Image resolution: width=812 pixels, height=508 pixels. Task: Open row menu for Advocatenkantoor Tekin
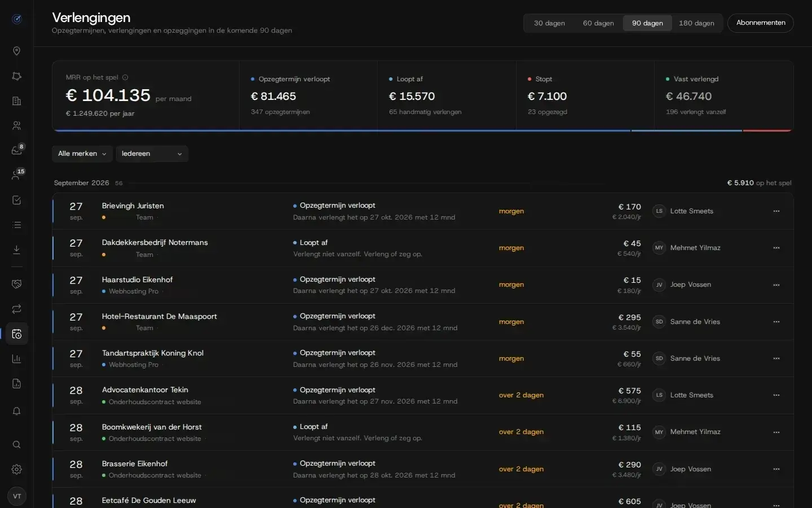click(x=776, y=395)
